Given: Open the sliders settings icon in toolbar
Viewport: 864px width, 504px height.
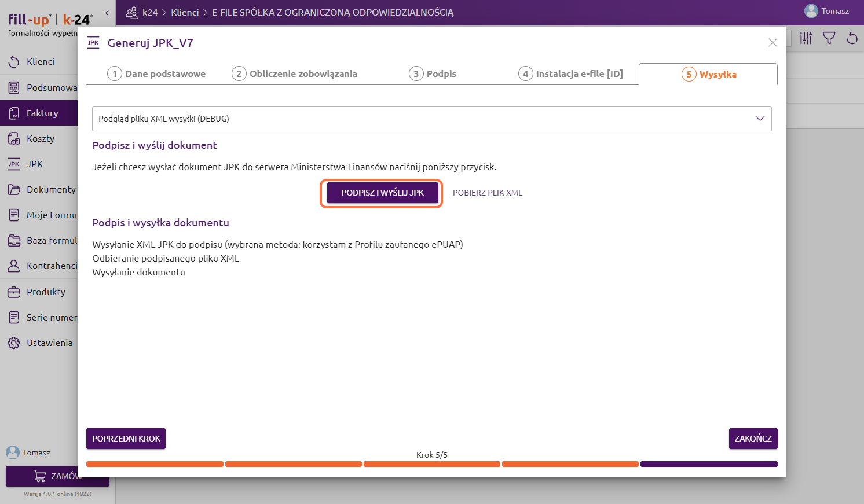Looking at the screenshot, I should click(806, 38).
